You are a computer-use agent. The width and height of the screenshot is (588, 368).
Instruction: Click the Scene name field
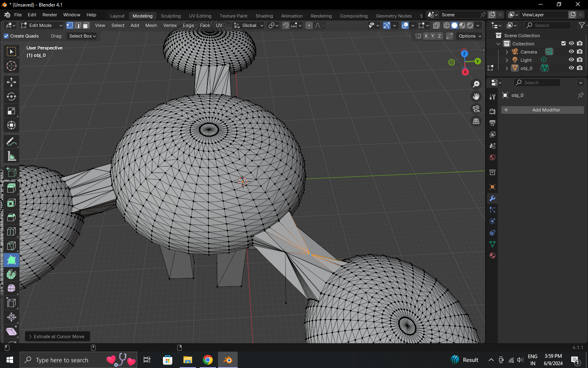pyautogui.click(x=459, y=15)
